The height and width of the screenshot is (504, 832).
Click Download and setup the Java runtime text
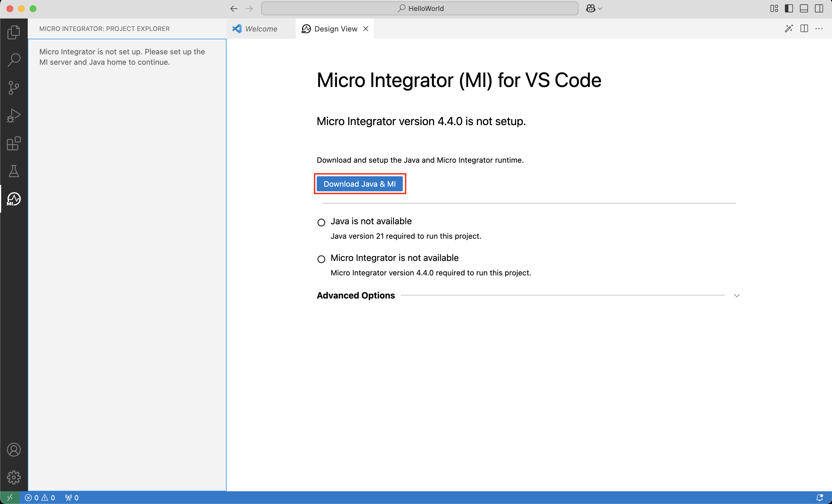click(420, 160)
